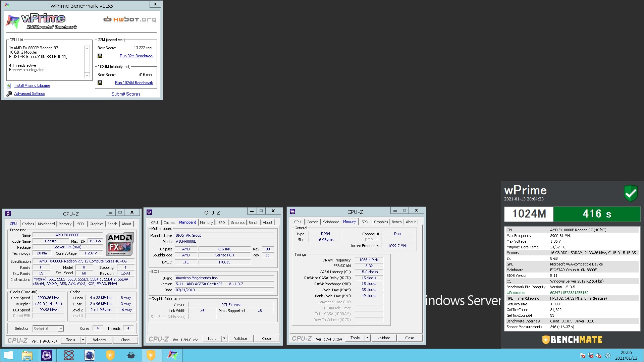Viewport: 644px width, 362px height.
Task: Open the Tools dropdown arrow in CPU-Z CPU window
Action: [x=83, y=340]
